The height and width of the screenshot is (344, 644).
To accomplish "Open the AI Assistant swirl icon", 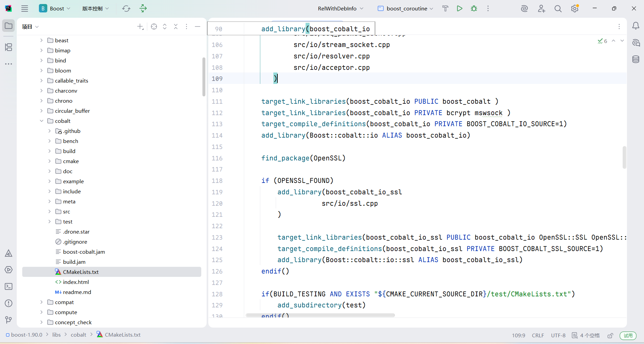I will pyautogui.click(x=524, y=8).
